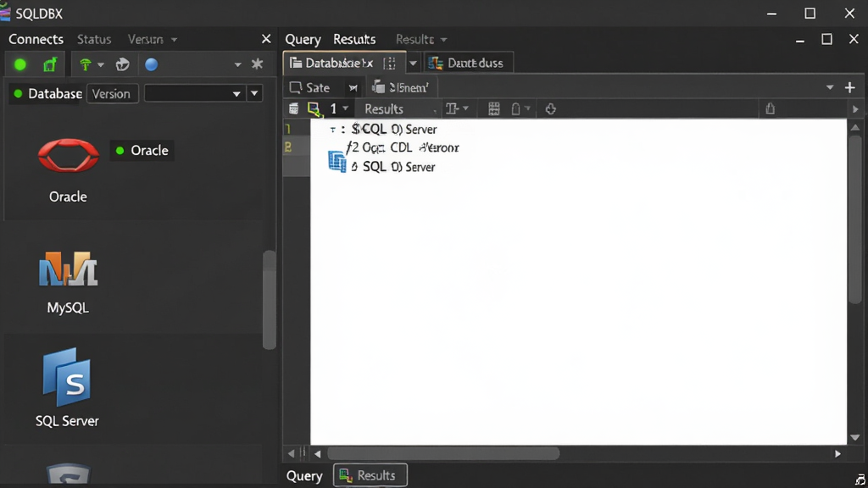Viewport: 868px width, 488px height.
Task: Open the Results dropdown in top tab strip
Action: click(443, 40)
